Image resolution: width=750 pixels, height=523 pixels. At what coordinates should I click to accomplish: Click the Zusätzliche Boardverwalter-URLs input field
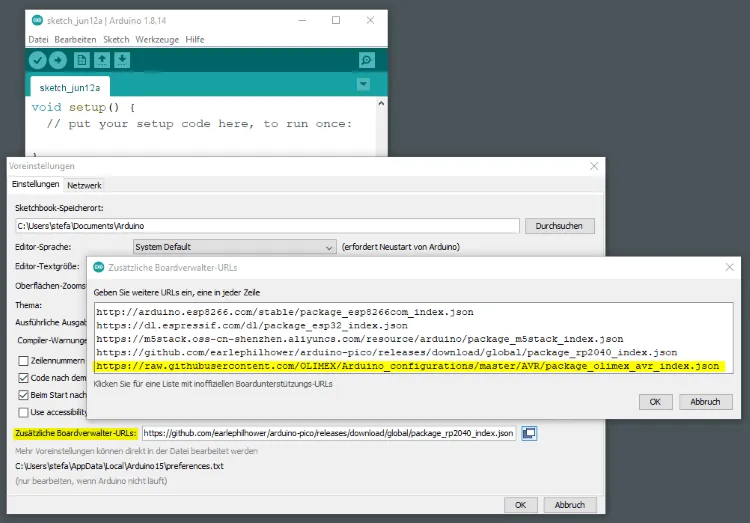click(329, 433)
